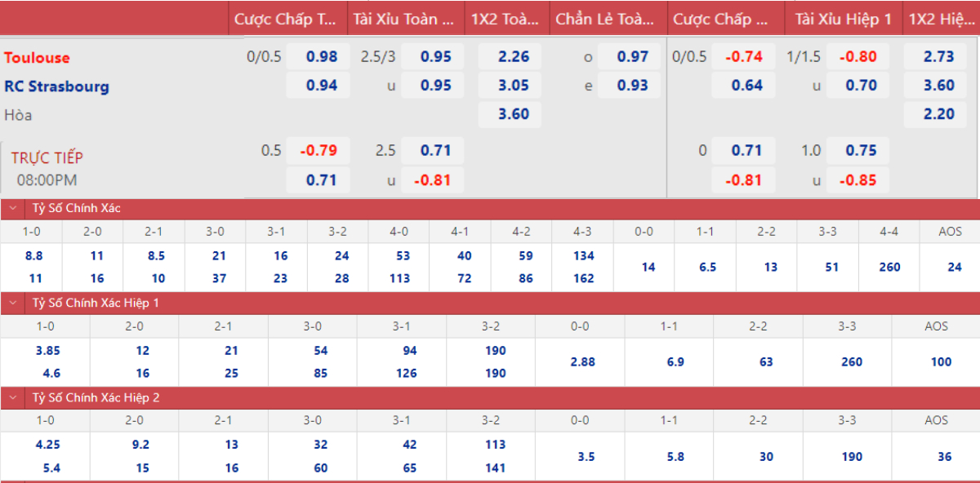
Task: Collapse the Tỷ Số Chính Xác section chevron
Action: tap(13, 209)
